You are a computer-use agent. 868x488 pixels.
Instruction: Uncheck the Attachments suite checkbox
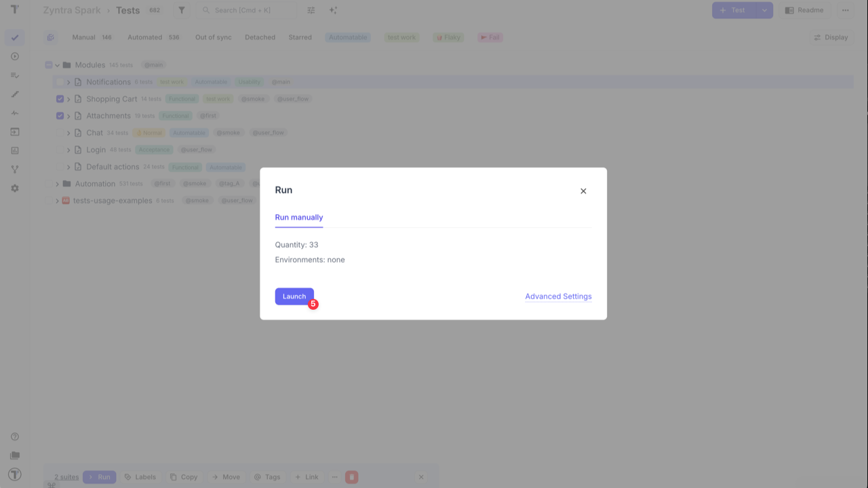tap(60, 115)
